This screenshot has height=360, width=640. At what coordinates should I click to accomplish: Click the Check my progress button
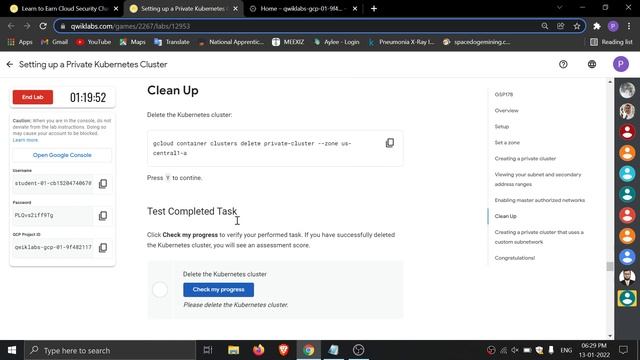click(x=218, y=289)
